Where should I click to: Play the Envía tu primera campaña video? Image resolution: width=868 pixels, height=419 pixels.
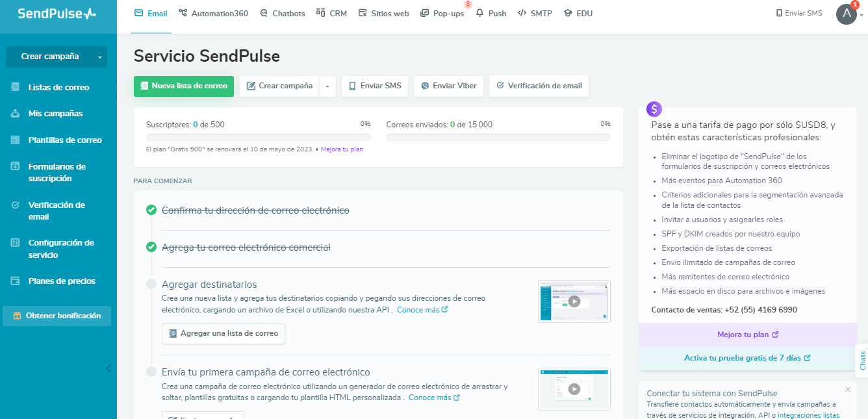tap(574, 388)
